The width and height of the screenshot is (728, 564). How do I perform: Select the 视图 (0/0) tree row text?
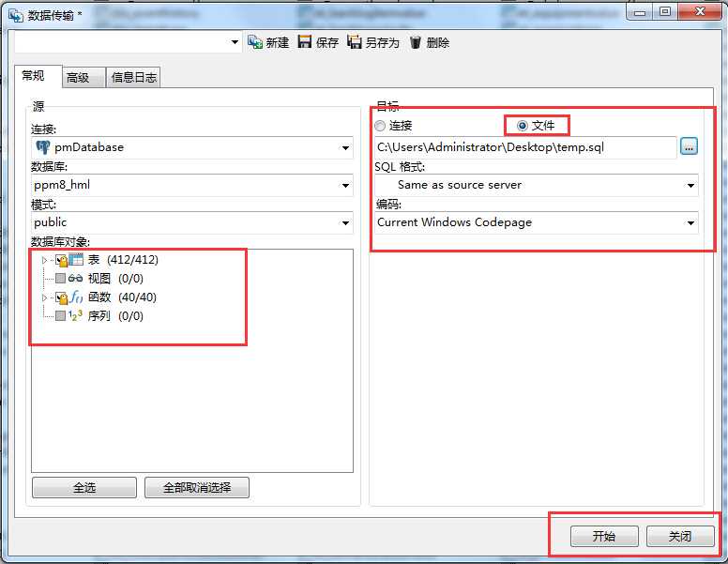115,279
